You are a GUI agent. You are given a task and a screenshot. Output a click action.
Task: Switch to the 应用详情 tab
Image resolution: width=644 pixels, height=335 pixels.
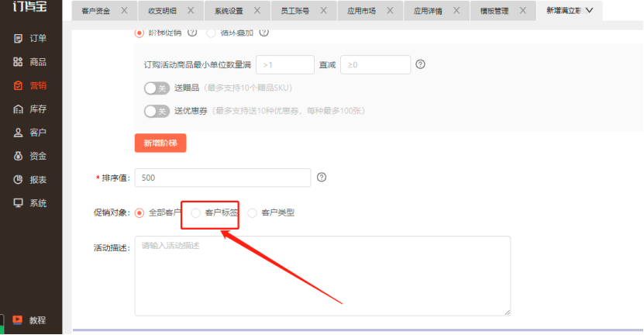pyautogui.click(x=428, y=11)
